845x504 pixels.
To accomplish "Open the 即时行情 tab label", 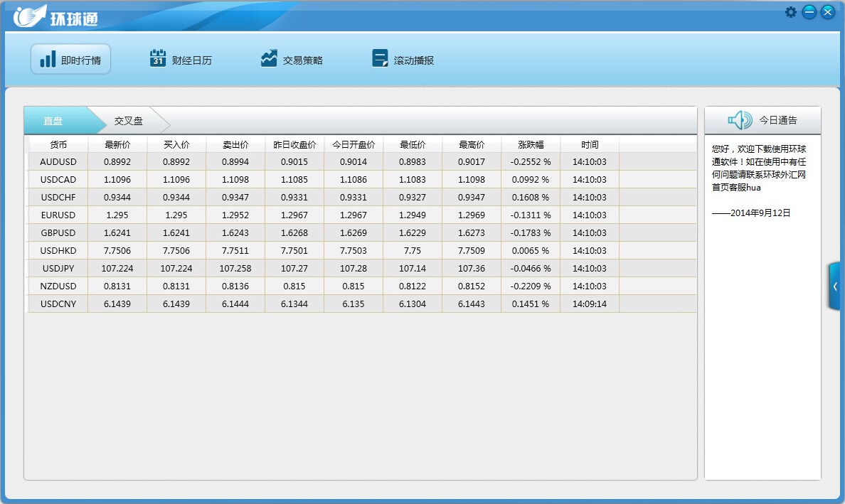I will coord(81,60).
